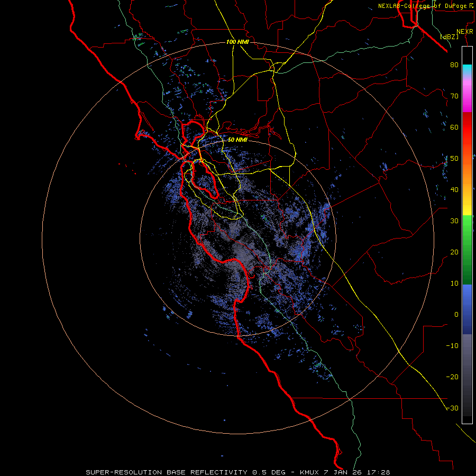Click the 80 value on the dBZ scale

(454, 65)
